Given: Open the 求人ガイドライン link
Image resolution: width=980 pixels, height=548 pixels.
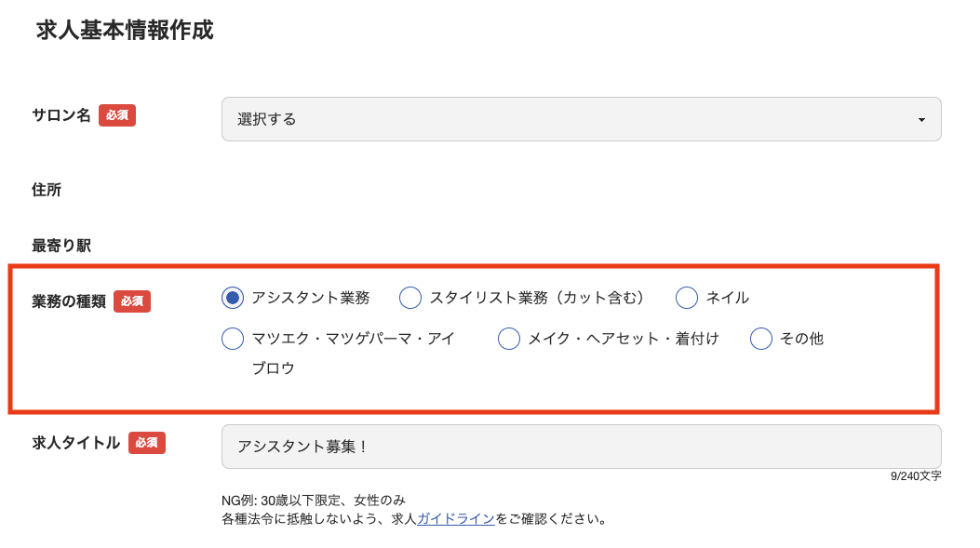Looking at the screenshot, I should 454,520.
